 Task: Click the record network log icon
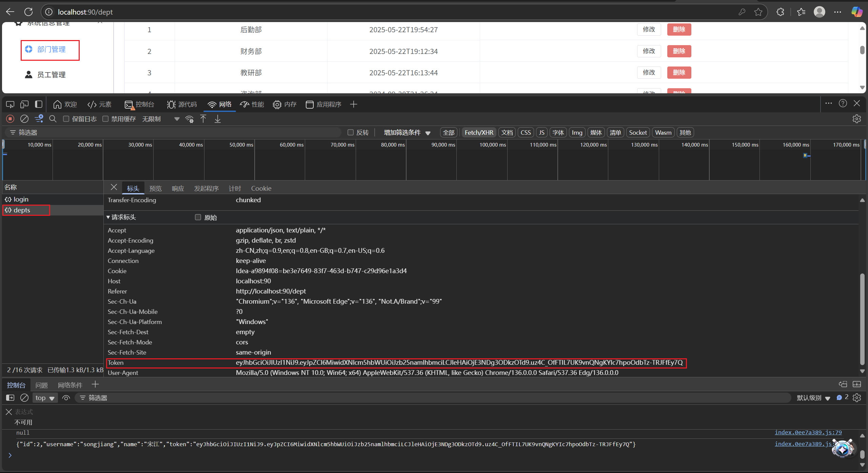[10, 119]
